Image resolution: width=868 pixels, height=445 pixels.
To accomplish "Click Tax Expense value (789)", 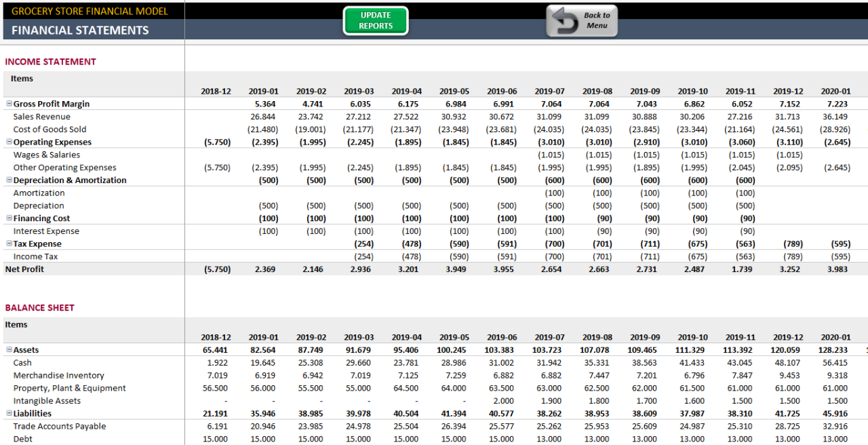I will click(793, 244).
